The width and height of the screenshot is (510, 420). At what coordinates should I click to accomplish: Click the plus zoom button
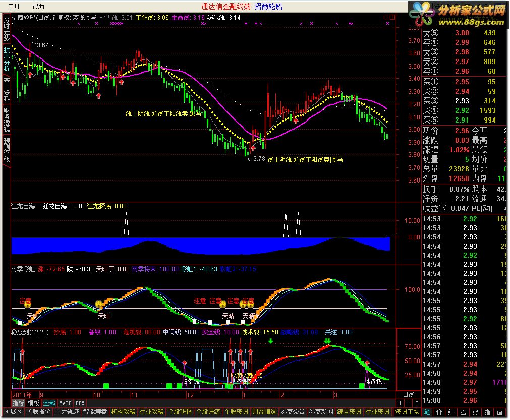point(401,403)
